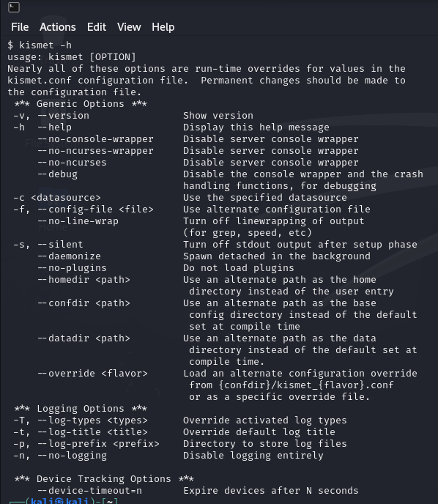Click the --no-logging option text
The image size is (438, 504).
(73, 456)
